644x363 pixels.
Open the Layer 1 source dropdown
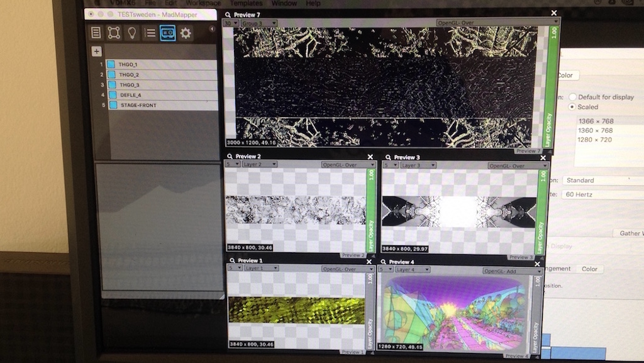tap(261, 268)
